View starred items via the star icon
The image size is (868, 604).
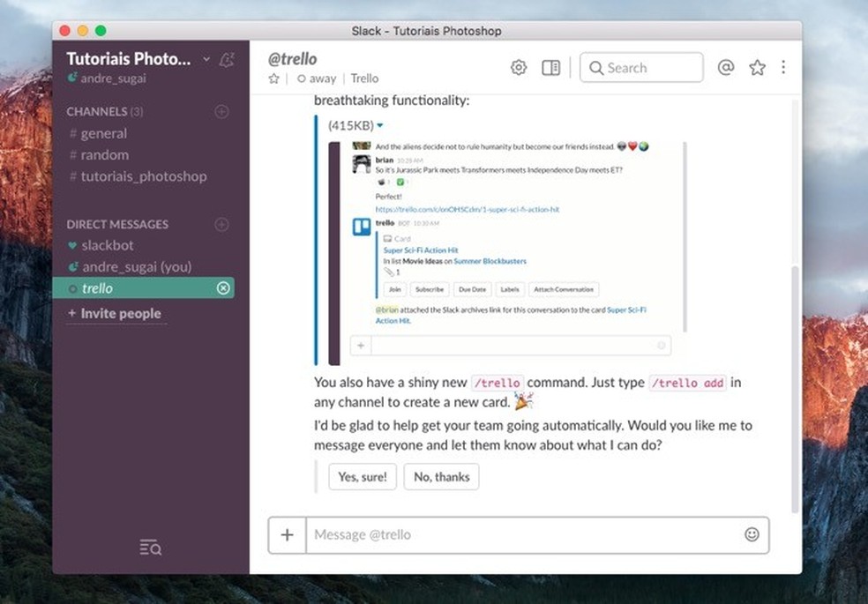[757, 67]
